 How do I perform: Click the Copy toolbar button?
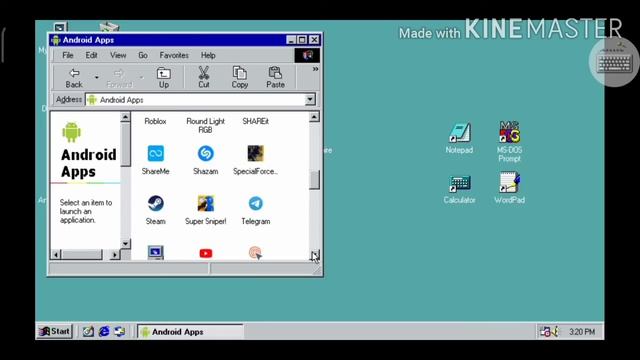(240, 78)
